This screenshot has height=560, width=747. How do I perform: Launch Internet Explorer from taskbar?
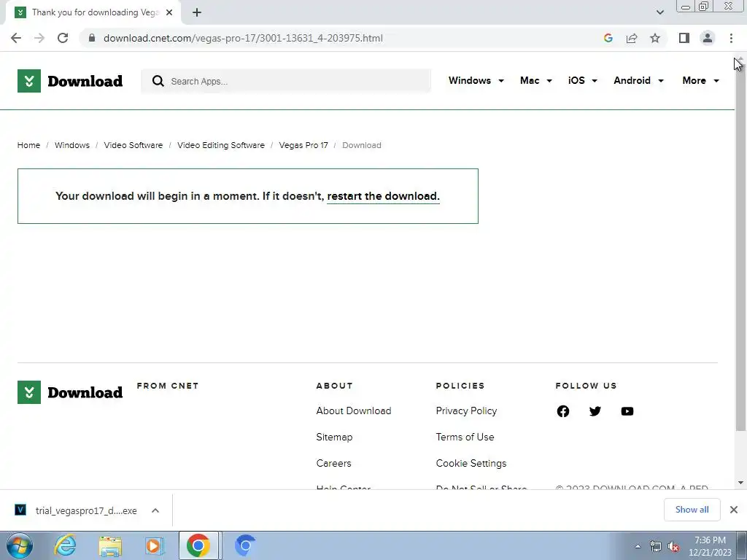pyautogui.click(x=65, y=545)
